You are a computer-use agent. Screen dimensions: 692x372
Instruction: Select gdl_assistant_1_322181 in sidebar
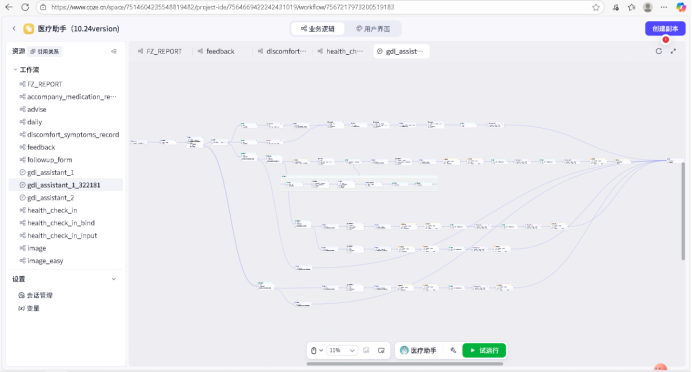point(65,185)
